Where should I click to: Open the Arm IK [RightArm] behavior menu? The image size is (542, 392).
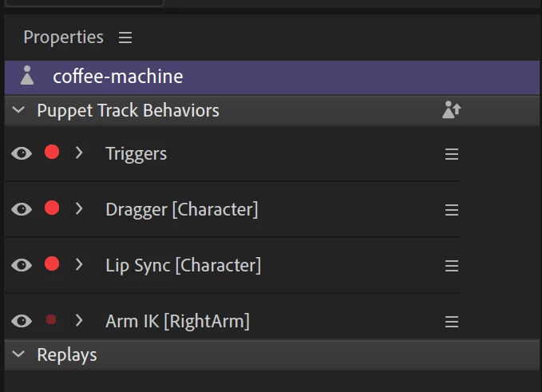[452, 322]
